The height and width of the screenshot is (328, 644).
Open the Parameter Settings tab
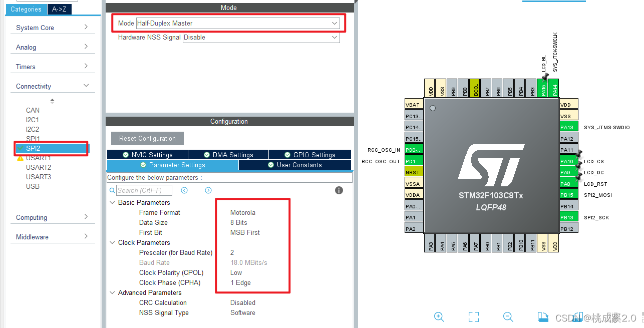tap(173, 165)
